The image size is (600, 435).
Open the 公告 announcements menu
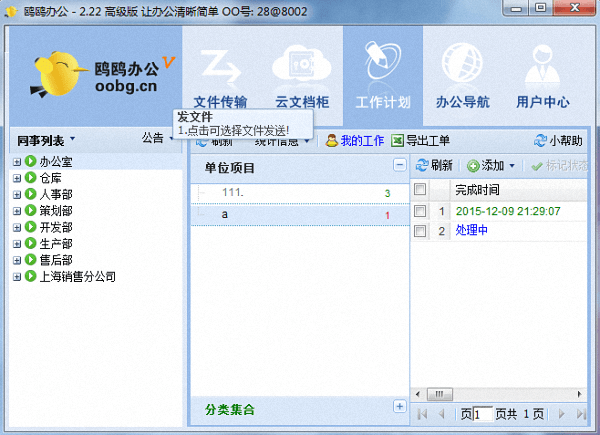point(157,138)
